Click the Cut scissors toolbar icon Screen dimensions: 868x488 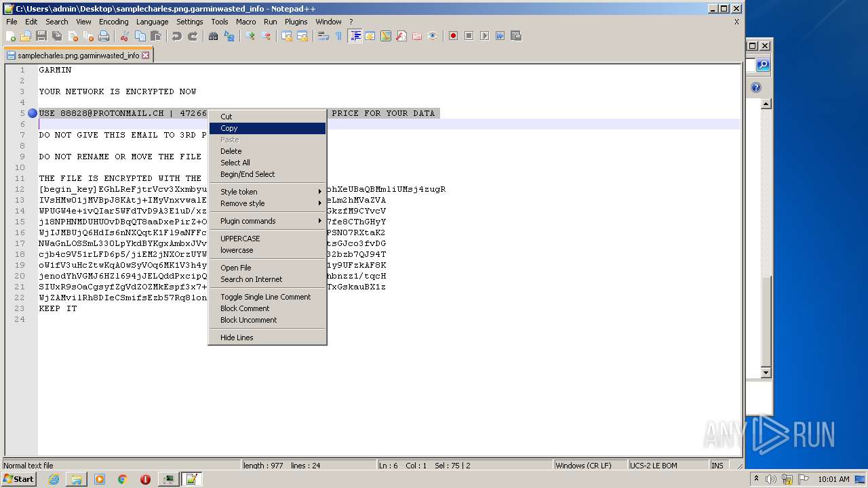pos(125,36)
